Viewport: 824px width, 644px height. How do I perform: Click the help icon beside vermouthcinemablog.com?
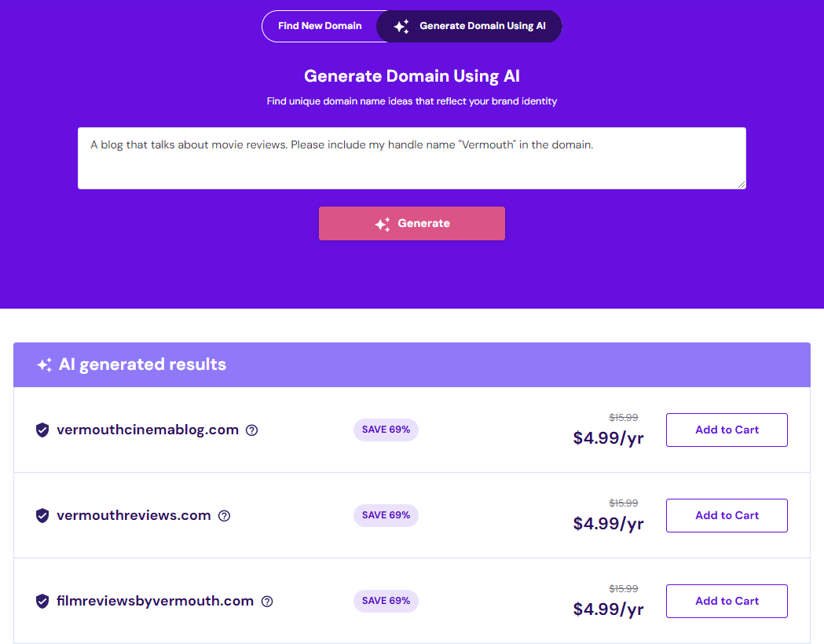251,430
